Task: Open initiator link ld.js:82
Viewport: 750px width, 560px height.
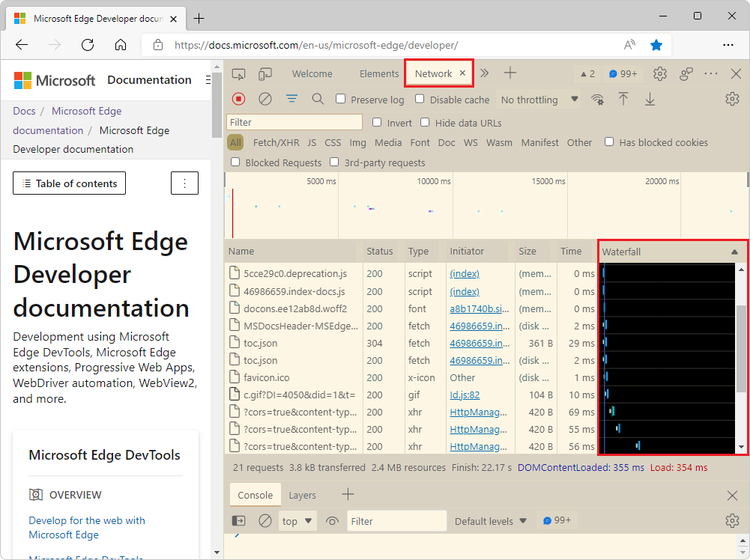Action: [465, 395]
